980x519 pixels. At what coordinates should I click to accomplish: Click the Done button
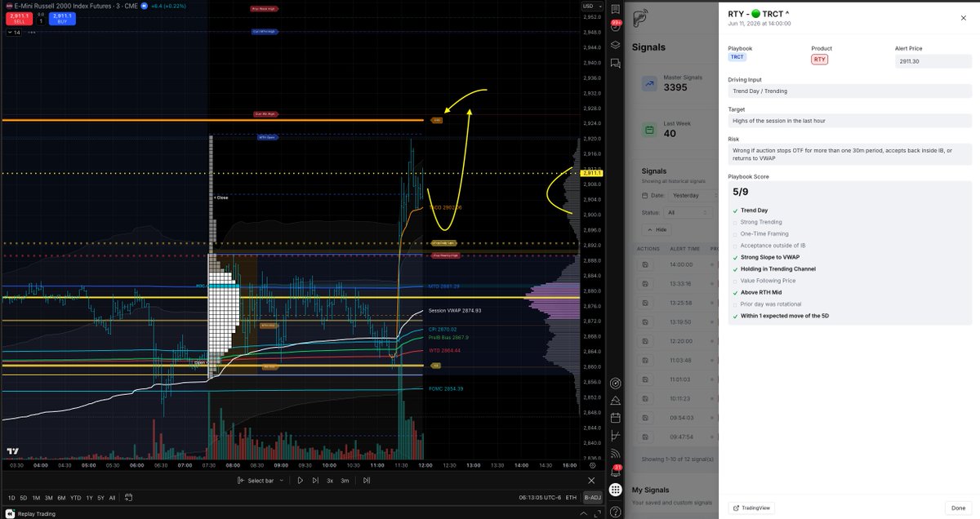click(x=959, y=508)
